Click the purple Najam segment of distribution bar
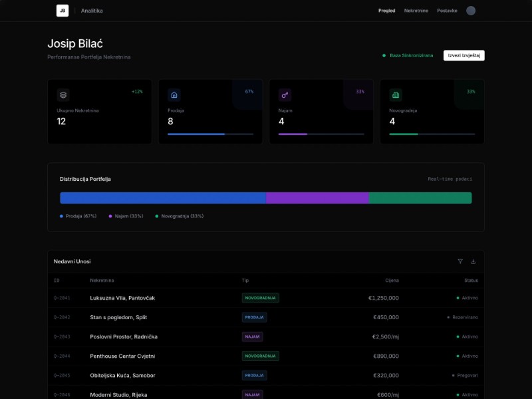This screenshot has width=532, height=399. click(317, 198)
